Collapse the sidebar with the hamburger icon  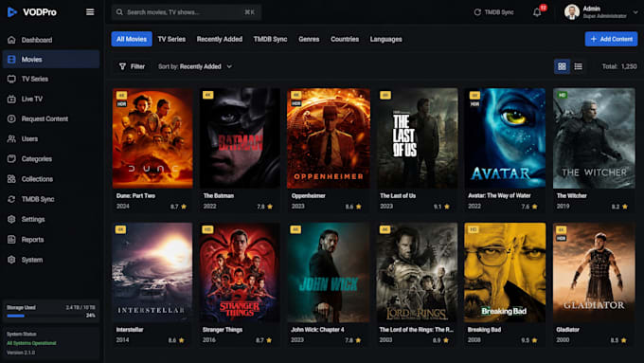[90, 12]
